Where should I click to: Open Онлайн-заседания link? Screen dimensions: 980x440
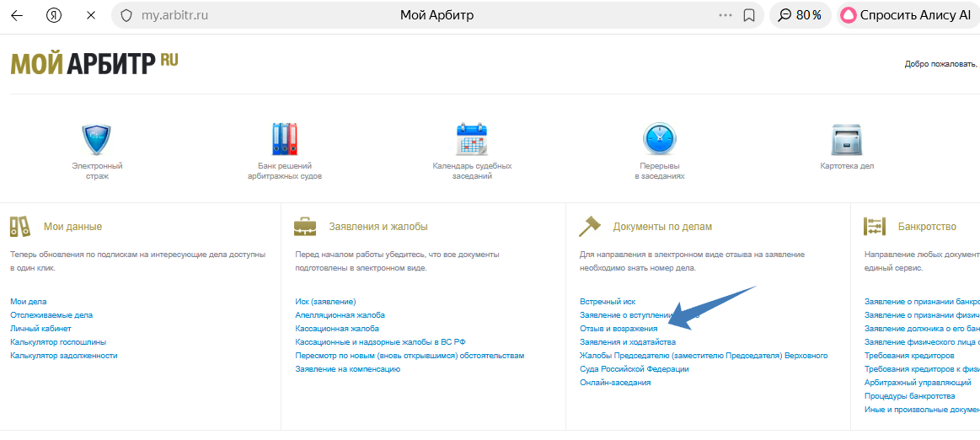coord(615,382)
